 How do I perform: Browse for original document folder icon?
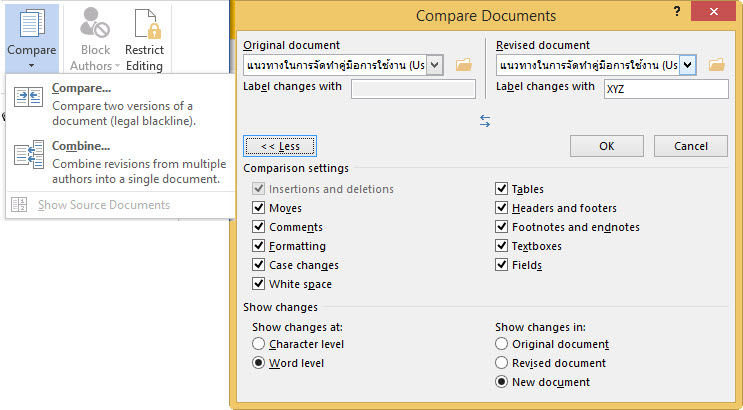click(x=463, y=65)
